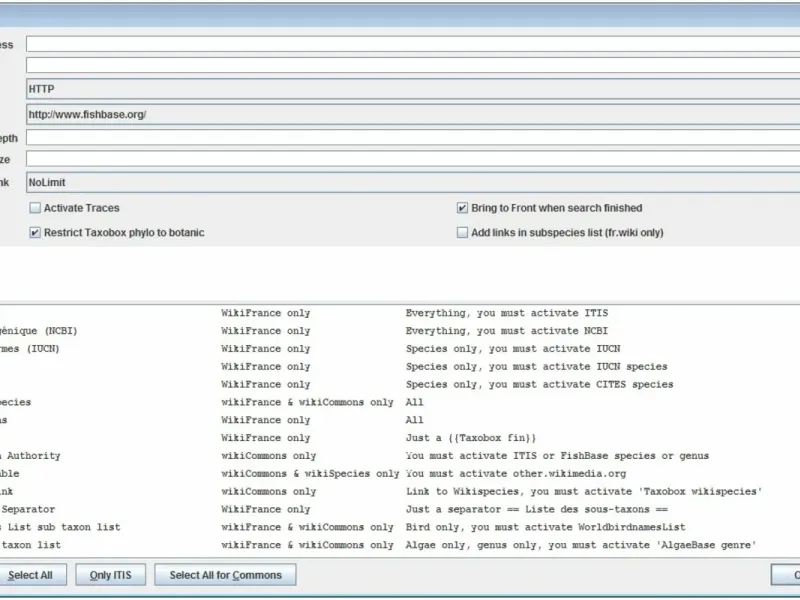The image size is (800, 600).
Task: Select 'Algae only, genus only' row
Action: click(400, 545)
